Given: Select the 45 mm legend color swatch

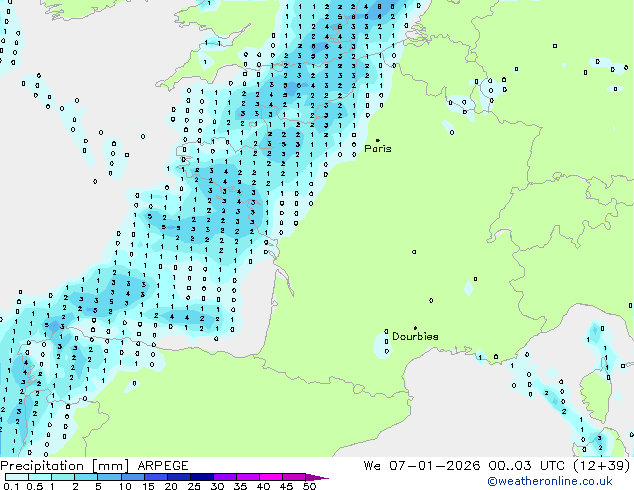Looking at the screenshot, I should click(x=294, y=477).
